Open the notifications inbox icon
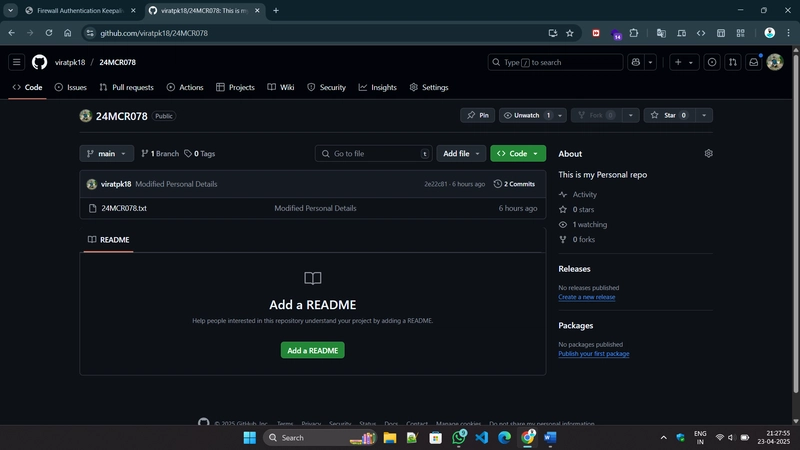The width and height of the screenshot is (800, 450). (754, 62)
